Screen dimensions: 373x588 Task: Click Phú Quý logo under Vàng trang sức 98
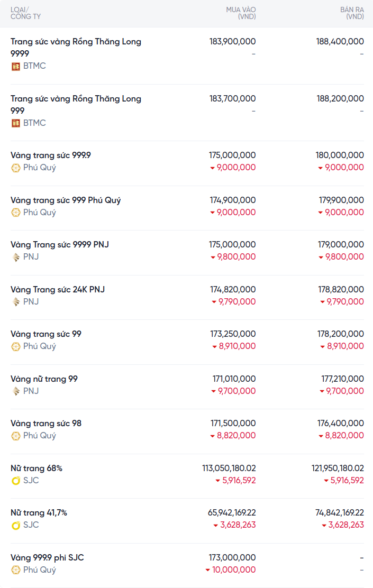point(16,436)
